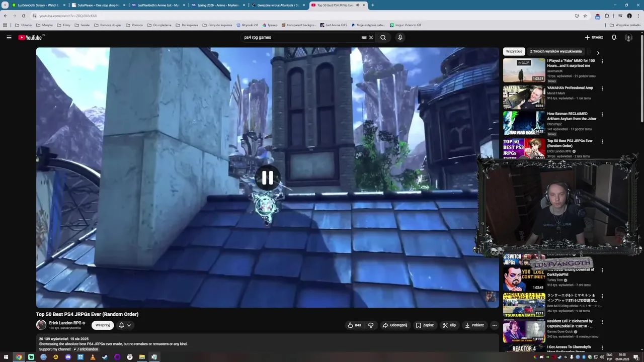Image resolution: width=644 pixels, height=362 pixels.
Task: Open the "Seriale" bookmarks folder
Action: pos(82,25)
